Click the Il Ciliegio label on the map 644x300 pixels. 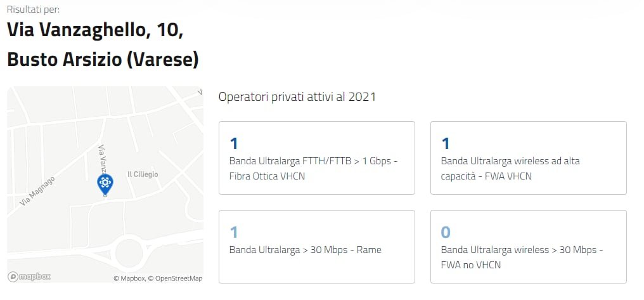143,174
